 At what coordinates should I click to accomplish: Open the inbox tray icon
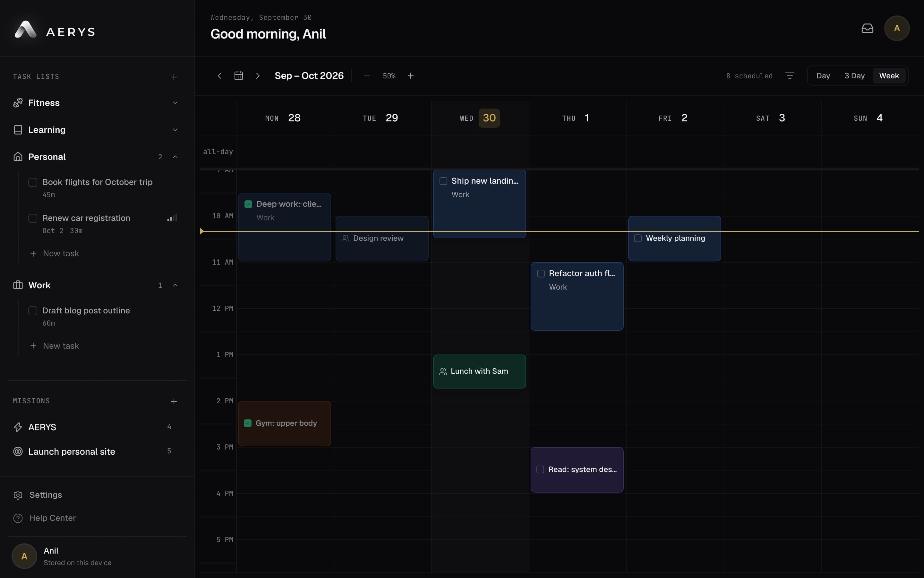867,28
